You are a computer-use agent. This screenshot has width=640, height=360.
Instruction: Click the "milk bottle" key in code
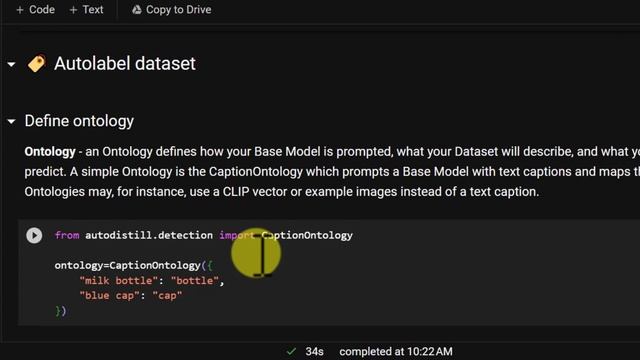pos(118,281)
